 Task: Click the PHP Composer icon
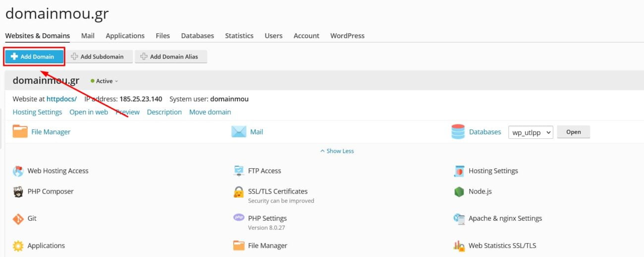18,192
